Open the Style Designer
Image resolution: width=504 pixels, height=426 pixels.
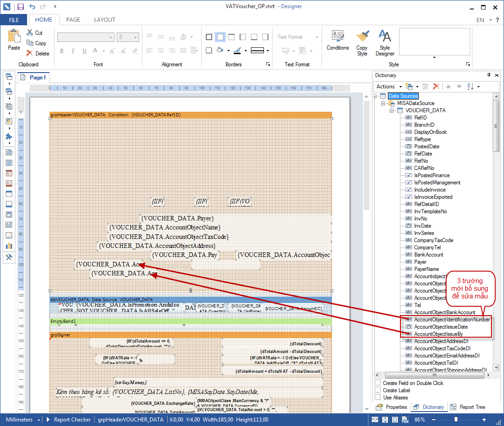385,43
